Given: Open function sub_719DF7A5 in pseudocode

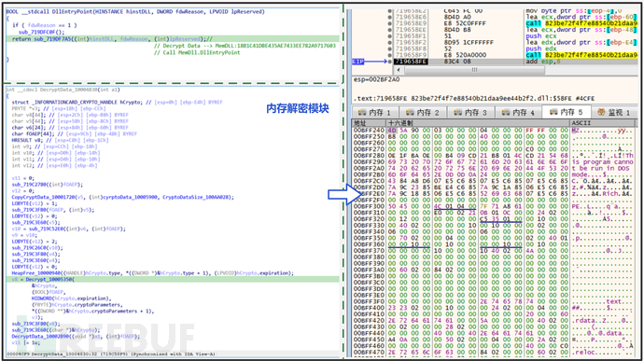Looking at the screenshot, I should [x=55, y=39].
